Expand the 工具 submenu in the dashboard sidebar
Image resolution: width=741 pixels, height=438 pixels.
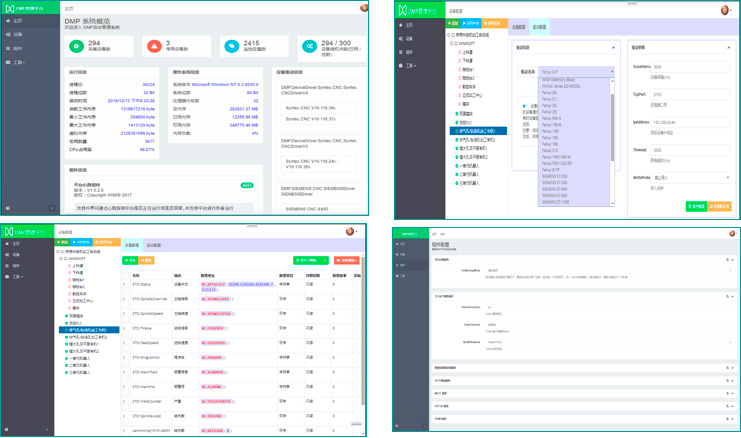coord(21,62)
